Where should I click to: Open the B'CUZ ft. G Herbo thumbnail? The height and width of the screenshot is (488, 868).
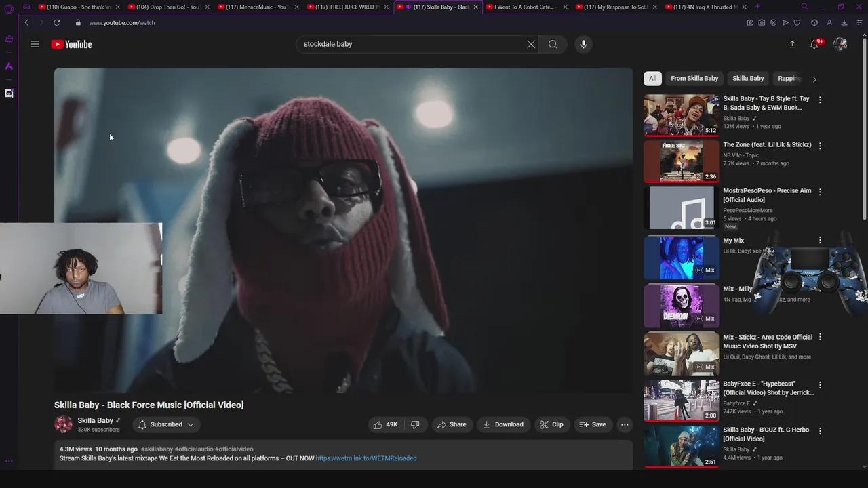point(682,446)
